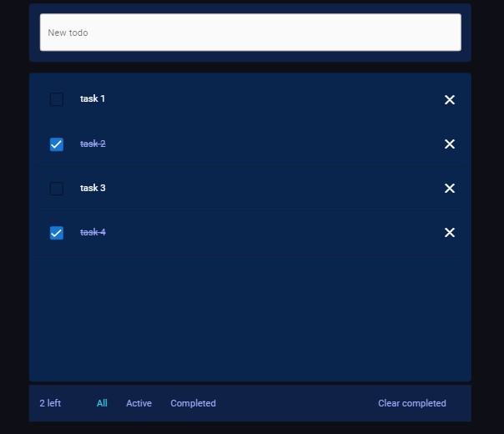
Task: Show All todos filter
Action: pos(102,404)
